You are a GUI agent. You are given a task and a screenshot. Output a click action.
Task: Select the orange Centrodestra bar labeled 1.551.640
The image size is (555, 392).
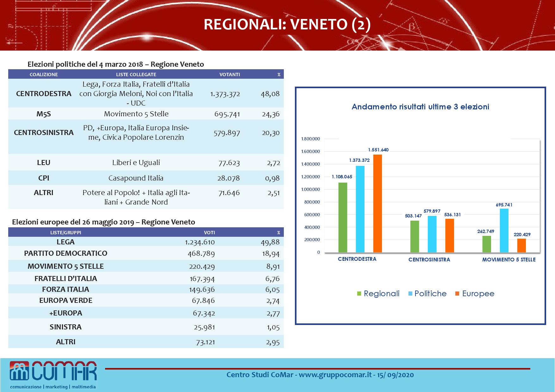pyautogui.click(x=377, y=203)
